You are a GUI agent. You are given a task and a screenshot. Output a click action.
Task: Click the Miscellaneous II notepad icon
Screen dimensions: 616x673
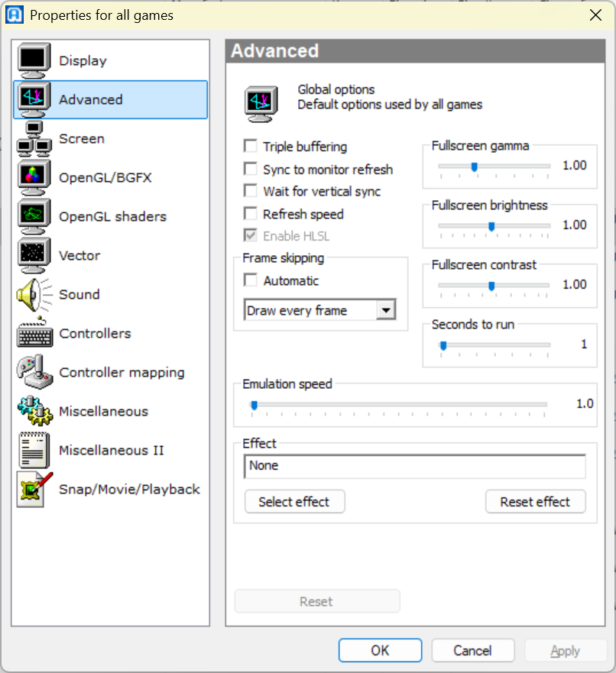34,450
